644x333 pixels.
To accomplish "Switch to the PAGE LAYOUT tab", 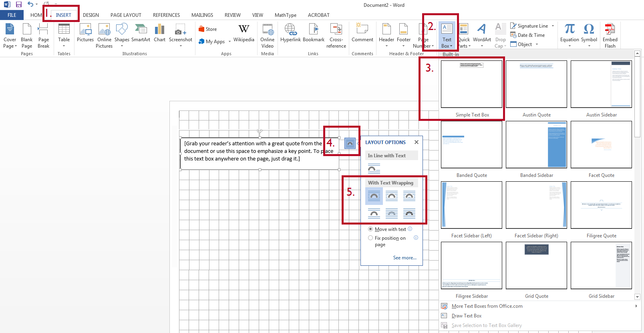I will [x=126, y=15].
